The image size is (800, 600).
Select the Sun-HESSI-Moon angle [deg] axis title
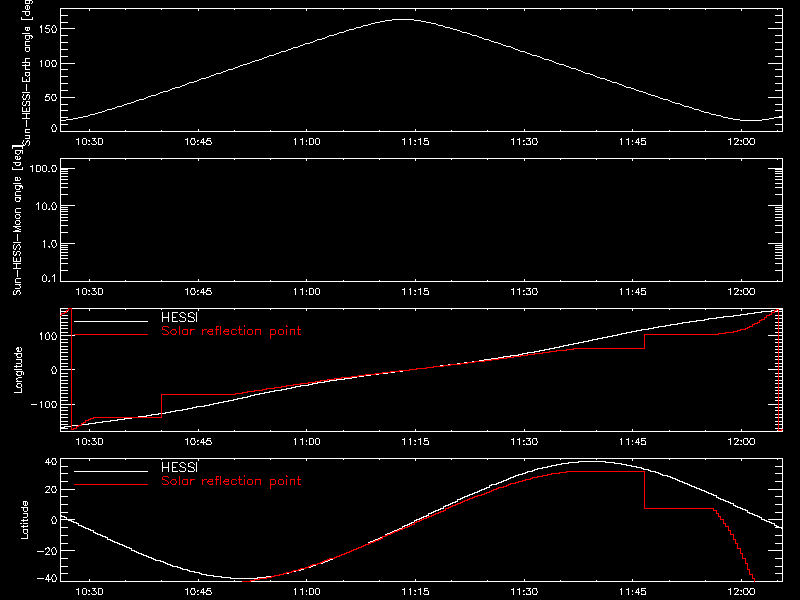[x=18, y=220]
